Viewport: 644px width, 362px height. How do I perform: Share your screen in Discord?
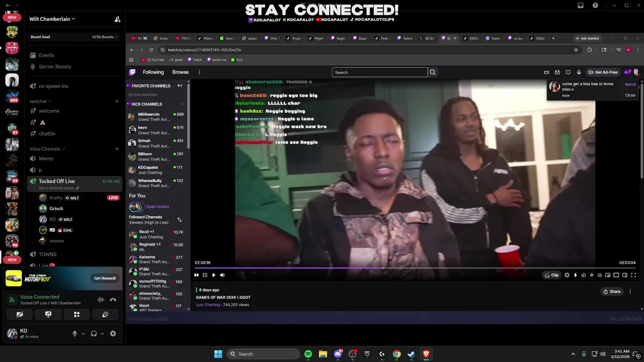tap(48, 314)
